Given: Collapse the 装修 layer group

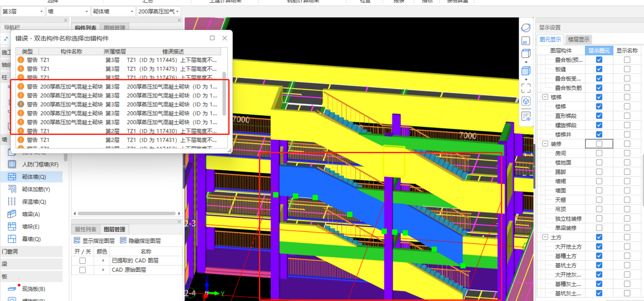Looking at the screenshot, I should click(545, 144).
